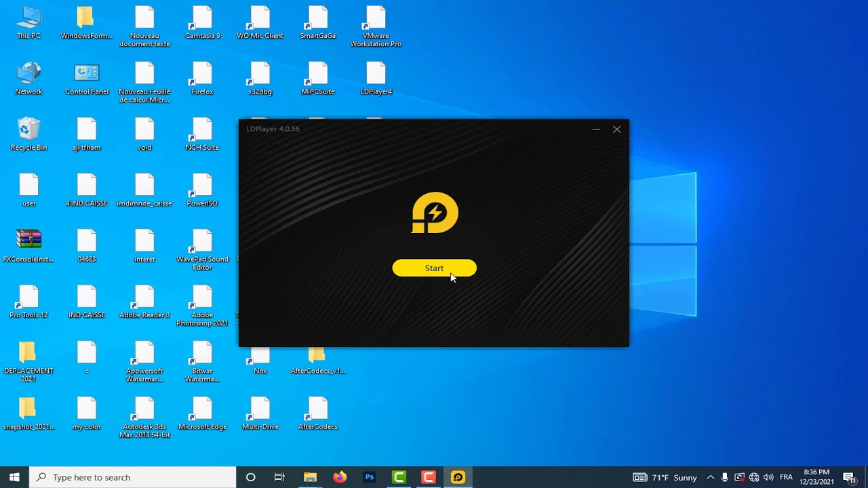This screenshot has height=488, width=868.
Task: Select the SmartGaGa desktop shortcut
Action: (x=318, y=23)
